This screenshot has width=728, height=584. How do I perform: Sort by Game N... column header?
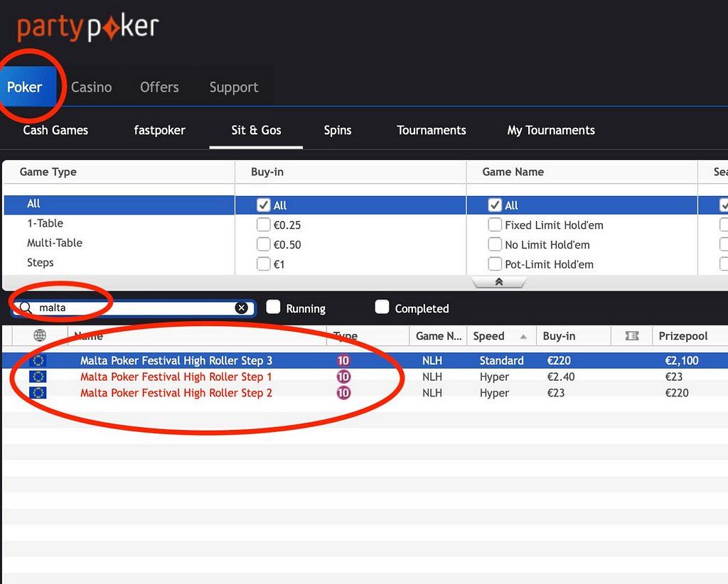[x=439, y=336]
